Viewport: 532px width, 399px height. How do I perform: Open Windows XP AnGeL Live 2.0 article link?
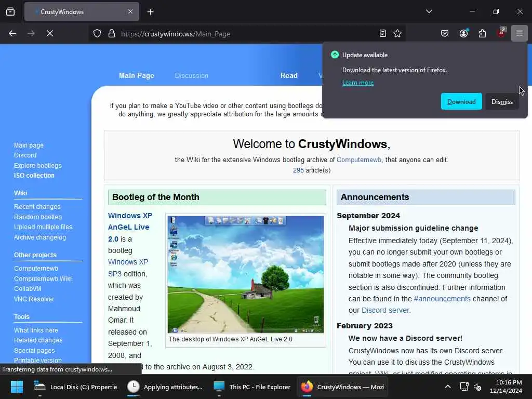coord(130,228)
